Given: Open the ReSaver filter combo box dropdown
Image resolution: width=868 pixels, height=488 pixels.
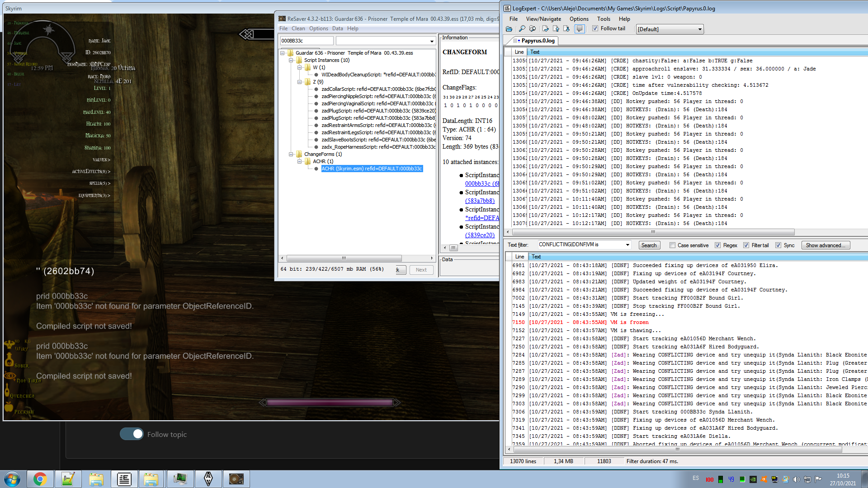Looking at the screenshot, I should (432, 41).
